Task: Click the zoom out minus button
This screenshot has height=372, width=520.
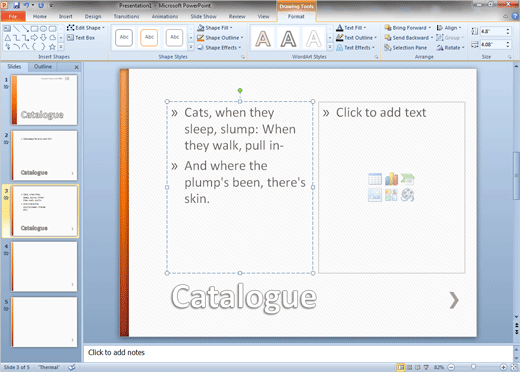Action: point(451,367)
